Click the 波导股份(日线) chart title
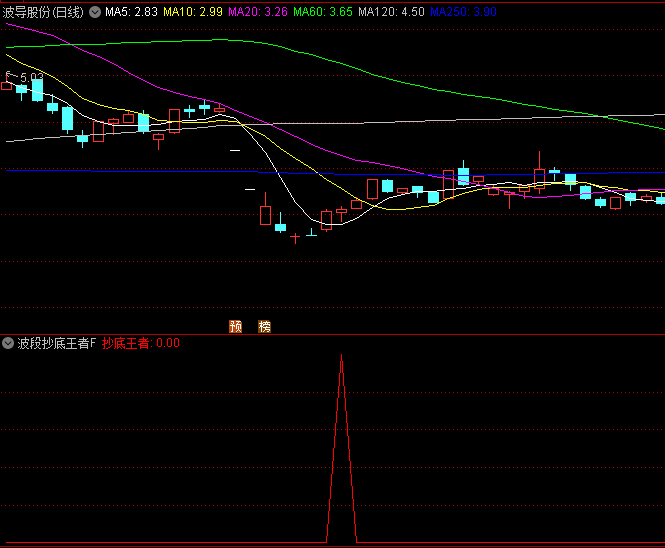Viewport: 665px width, 548px height. coord(43,12)
